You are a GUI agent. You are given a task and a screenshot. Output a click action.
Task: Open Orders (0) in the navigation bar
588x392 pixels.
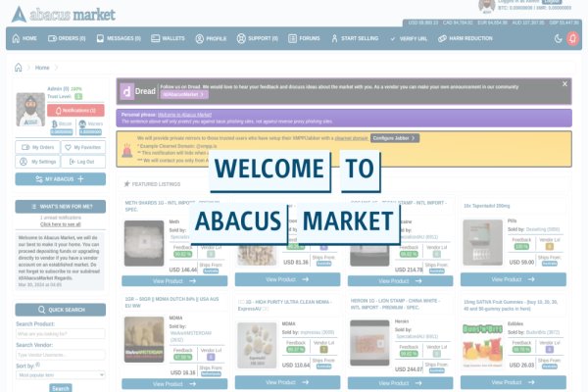[x=67, y=38]
